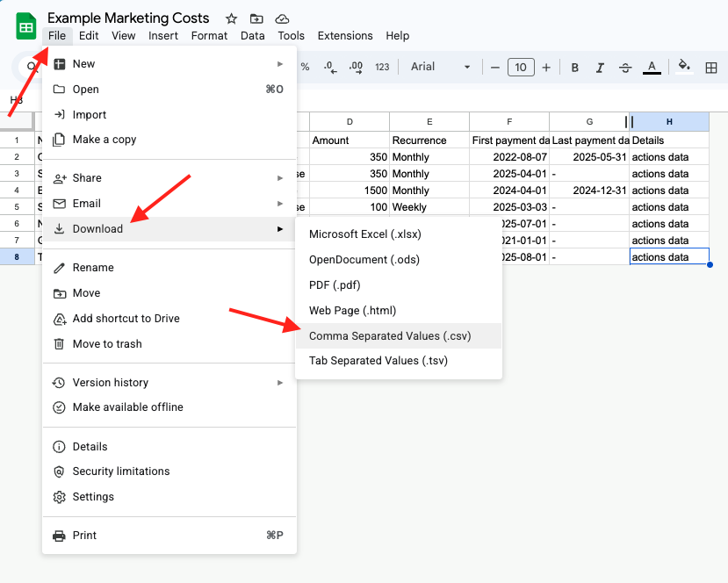Toggle bold formatting
The height and width of the screenshot is (583, 728).
click(575, 68)
